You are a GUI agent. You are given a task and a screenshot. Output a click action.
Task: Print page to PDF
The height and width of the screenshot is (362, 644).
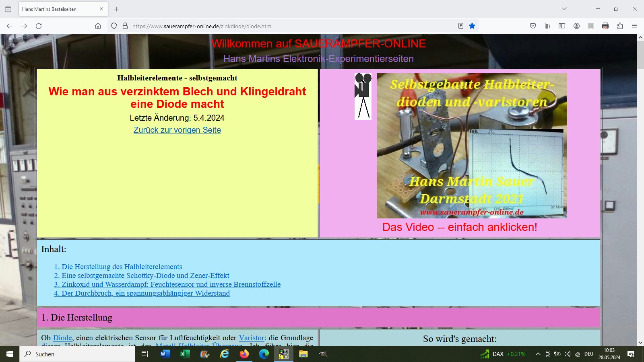[x=605, y=26]
